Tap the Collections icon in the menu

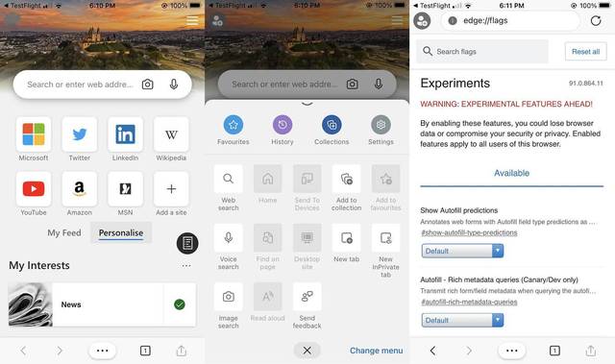(332, 125)
